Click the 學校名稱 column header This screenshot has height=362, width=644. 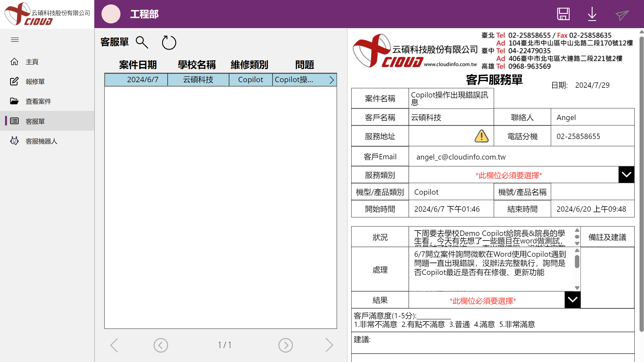click(x=197, y=65)
